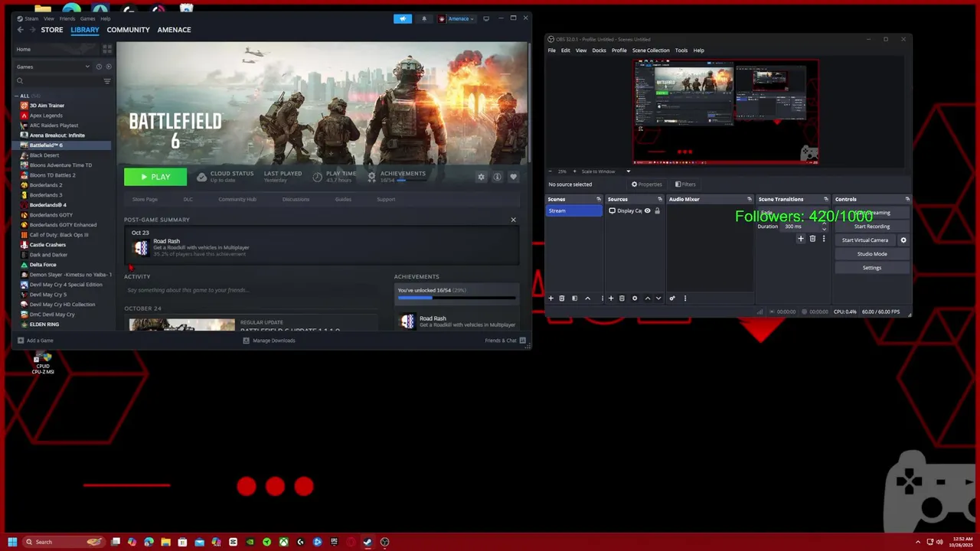Image resolution: width=980 pixels, height=551 pixels.
Task: Move source down in OBS Sources
Action: tap(658, 298)
